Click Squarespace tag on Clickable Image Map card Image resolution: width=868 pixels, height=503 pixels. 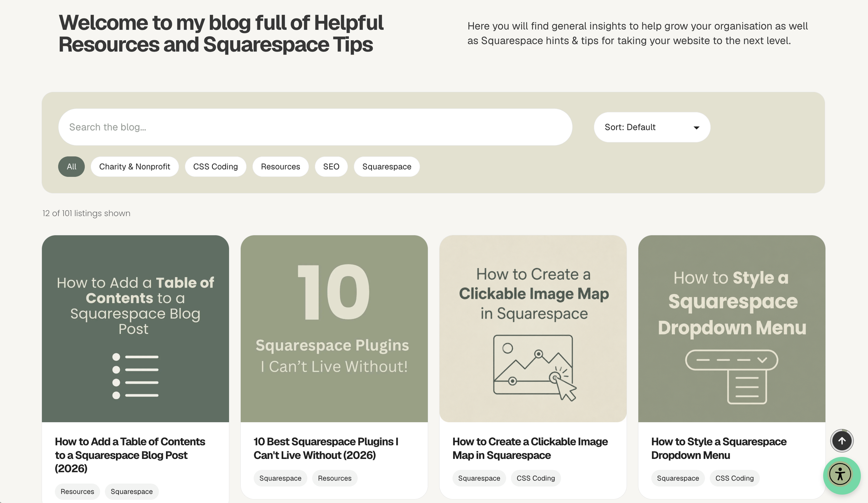[479, 478]
